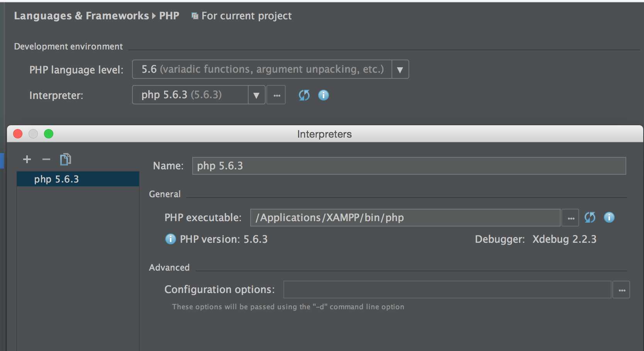Refresh interpreter in PHP settings row
Image resolution: width=644 pixels, height=351 pixels.
(304, 95)
